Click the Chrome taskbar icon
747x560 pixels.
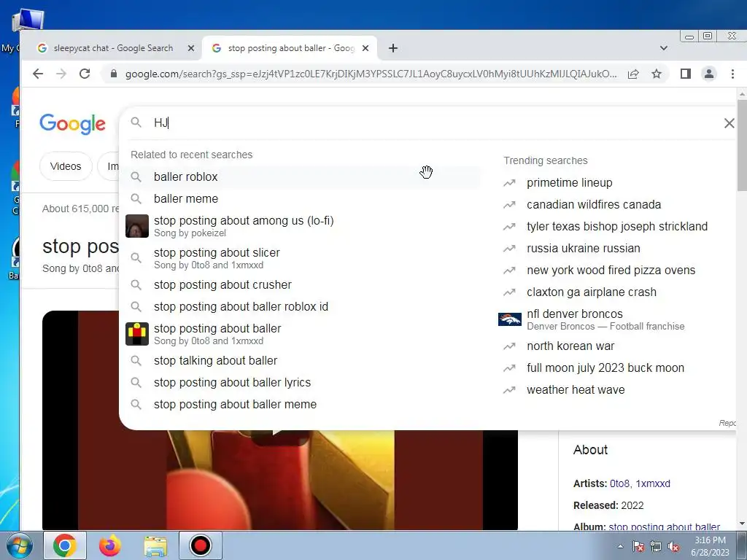coord(65,545)
